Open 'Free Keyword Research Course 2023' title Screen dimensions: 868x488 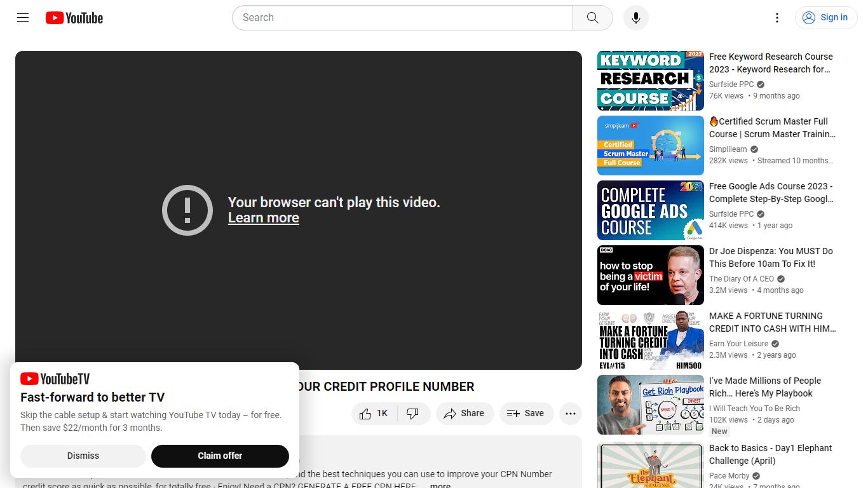click(771, 63)
